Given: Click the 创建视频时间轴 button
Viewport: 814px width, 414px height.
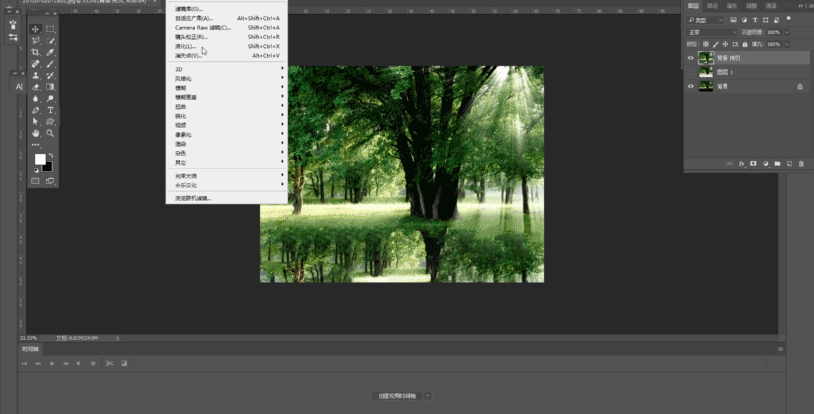Looking at the screenshot, I should 399,396.
